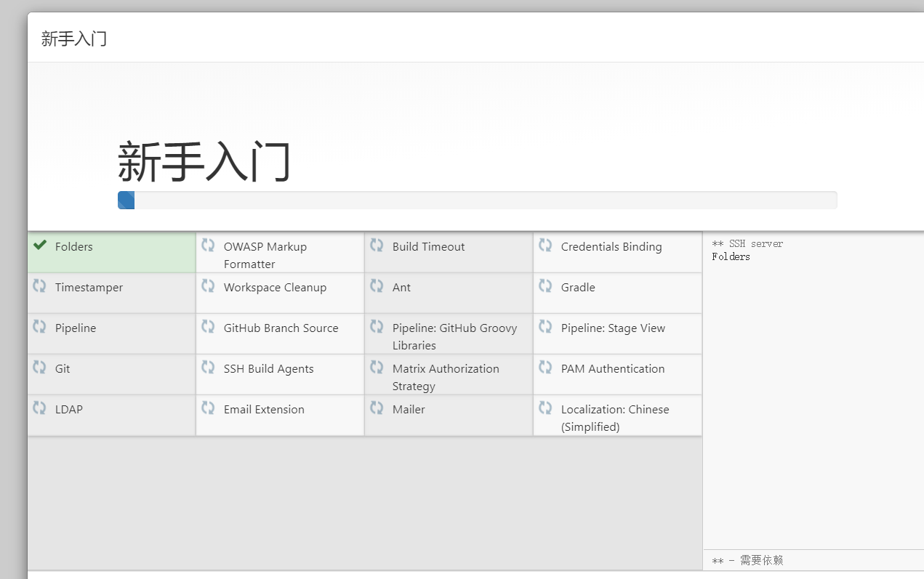Click the spinner icon beside Gradle
Screen dimensions: 924x579
[545, 286]
